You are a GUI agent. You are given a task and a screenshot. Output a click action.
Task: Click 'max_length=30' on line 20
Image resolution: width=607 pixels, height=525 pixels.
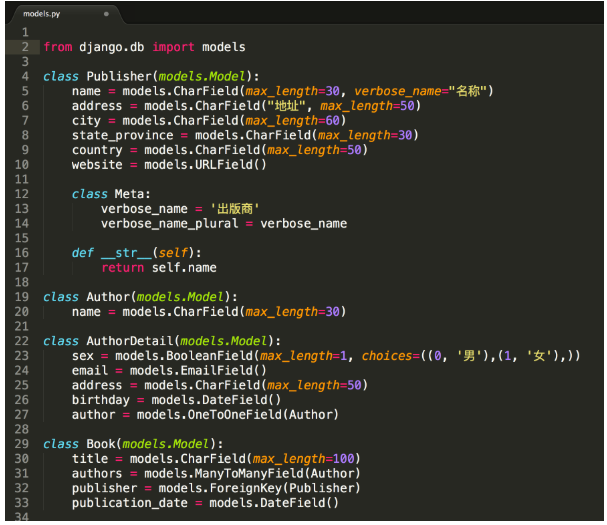292,312
